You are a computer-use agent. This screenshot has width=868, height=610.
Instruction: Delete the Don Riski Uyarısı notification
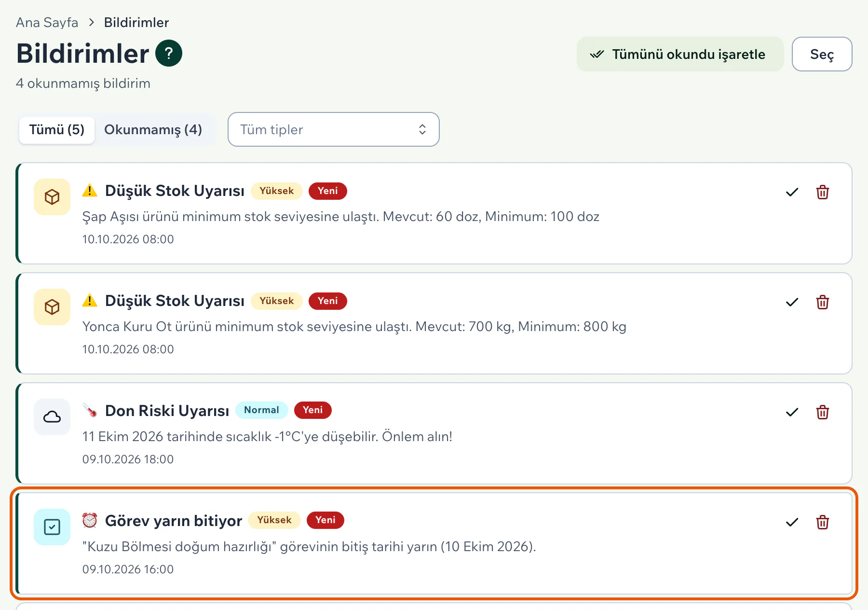pos(823,412)
